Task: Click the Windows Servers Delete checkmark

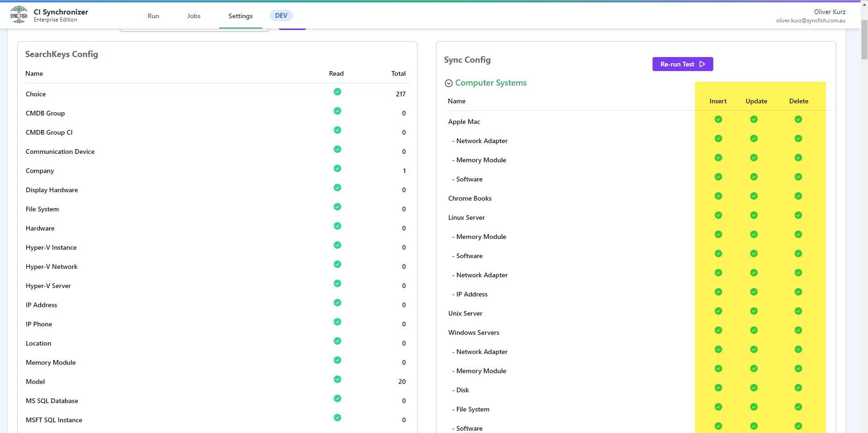Action: click(x=798, y=330)
